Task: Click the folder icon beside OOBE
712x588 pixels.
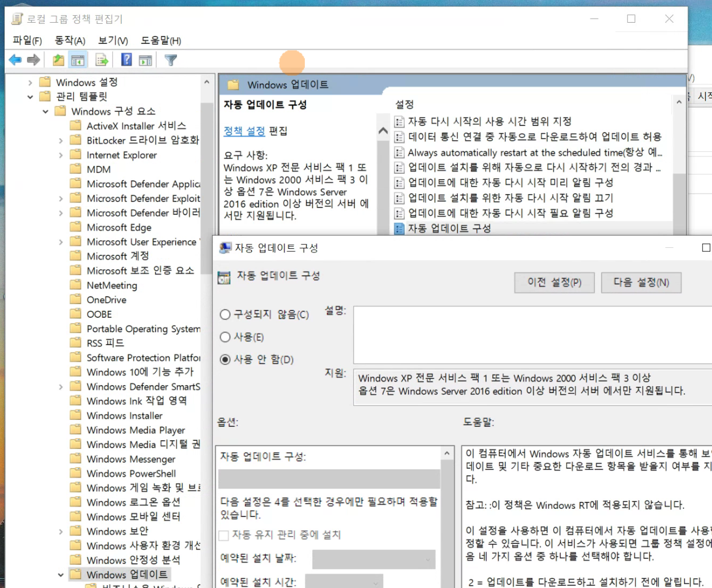Action: (76, 314)
